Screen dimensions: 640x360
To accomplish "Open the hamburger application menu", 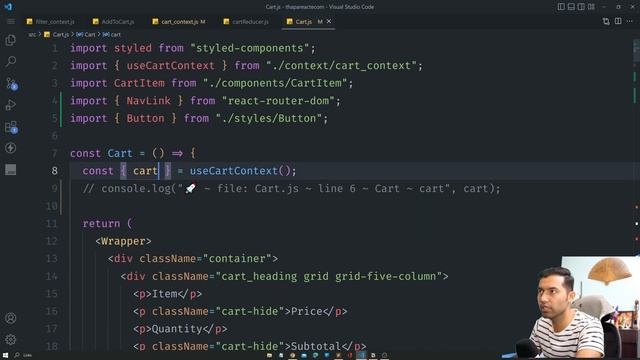I will pos(11,22).
